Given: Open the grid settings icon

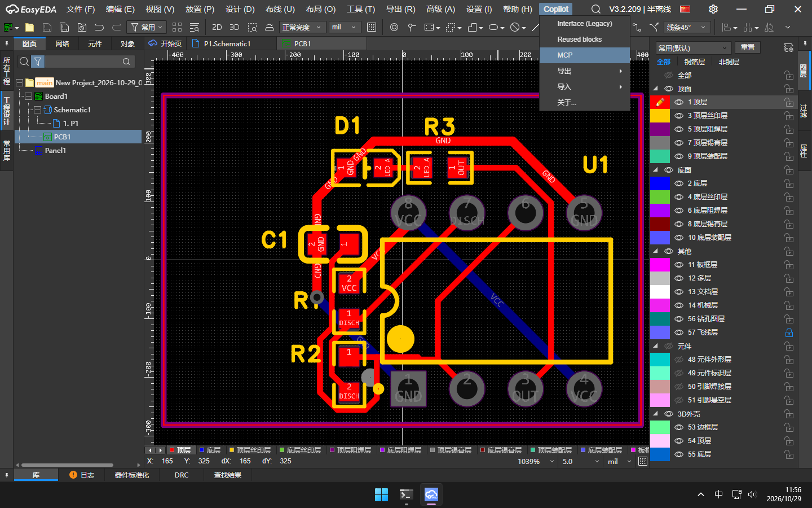Looking at the screenshot, I should [372, 27].
